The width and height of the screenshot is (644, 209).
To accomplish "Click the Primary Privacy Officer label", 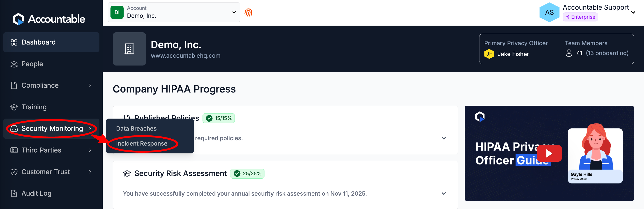I will [x=516, y=43].
